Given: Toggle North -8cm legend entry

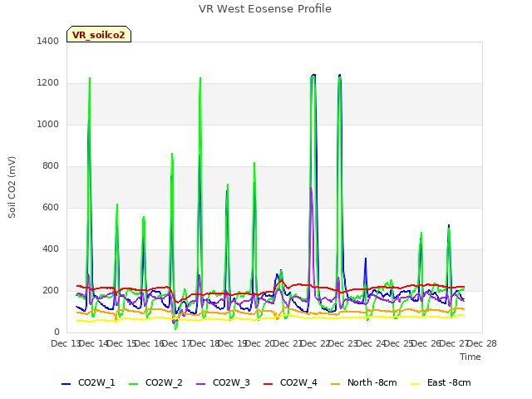Looking at the screenshot, I should pos(364,382).
